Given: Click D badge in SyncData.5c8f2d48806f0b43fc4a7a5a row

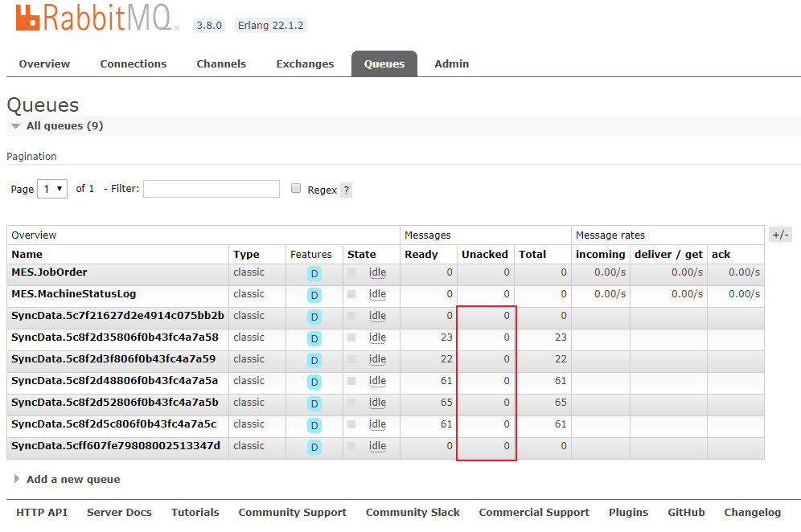Looking at the screenshot, I should (314, 382).
